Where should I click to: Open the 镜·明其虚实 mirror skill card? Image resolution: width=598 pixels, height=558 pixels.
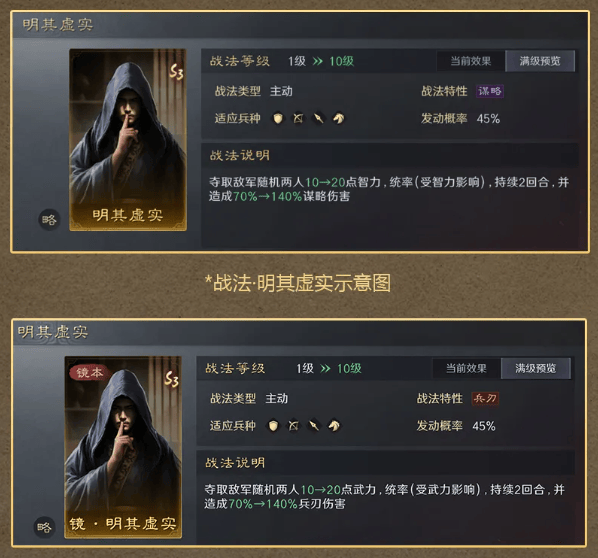coord(123,447)
